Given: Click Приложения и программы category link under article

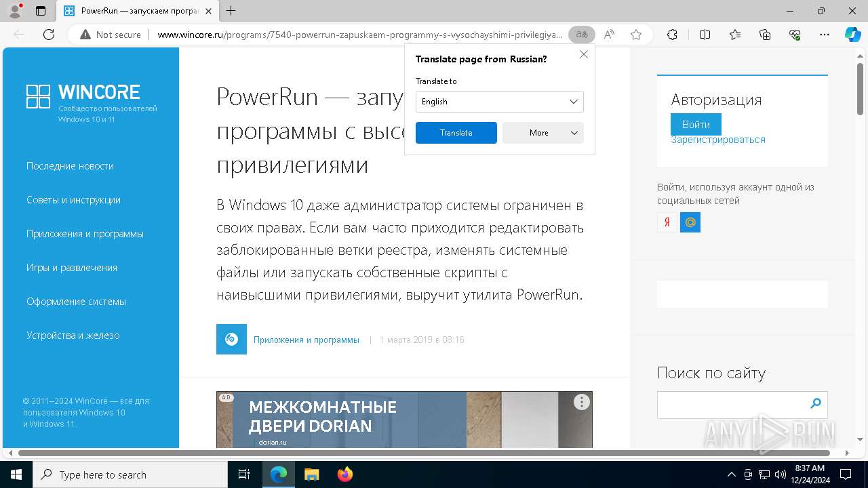Looking at the screenshot, I should (x=307, y=340).
